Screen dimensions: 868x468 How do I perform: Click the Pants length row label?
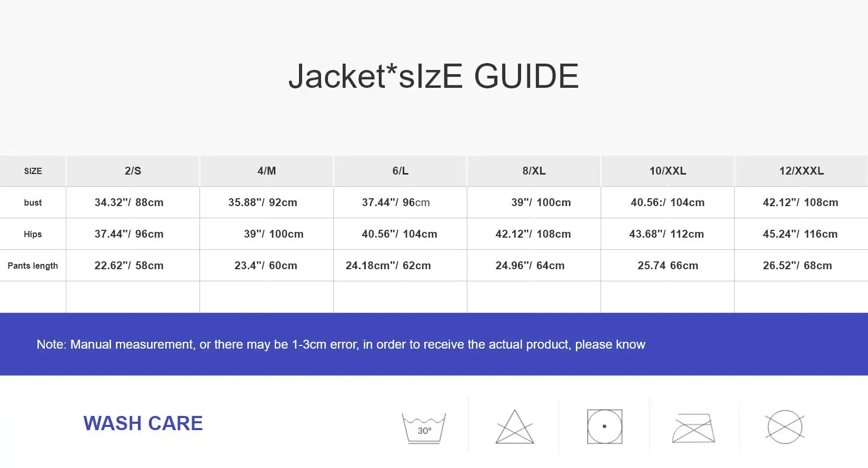(33, 266)
